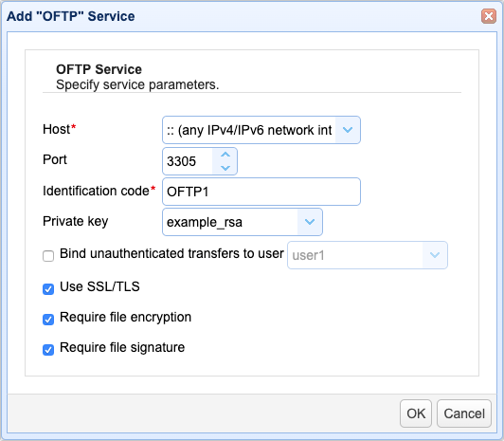The height and width of the screenshot is (441, 504).
Task: Increase the Port value with up arrow
Action: (x=225, y=155)
